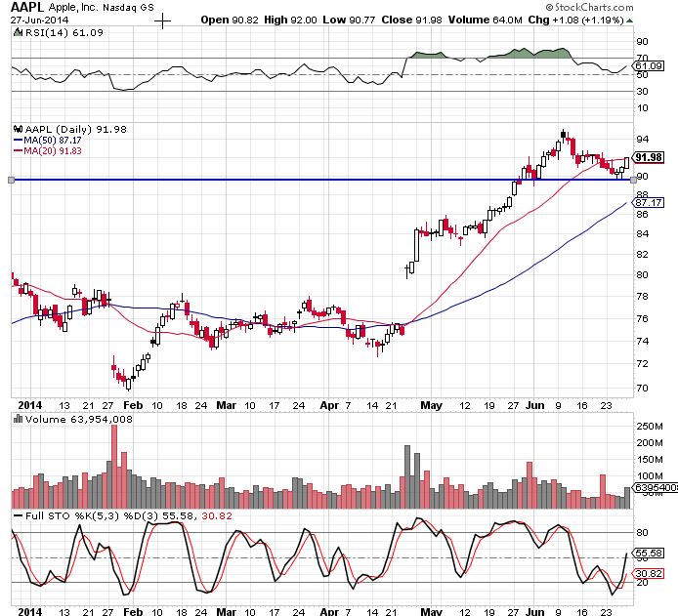Image resolution: width=678 pixels, height=616 pixels.
Task: Click the 61.09 RSI value tag on right axis
Action: [x=648, y=66]
